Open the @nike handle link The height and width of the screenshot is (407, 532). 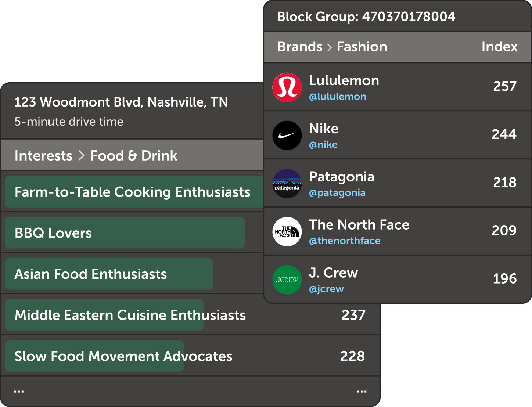(323, 145)
